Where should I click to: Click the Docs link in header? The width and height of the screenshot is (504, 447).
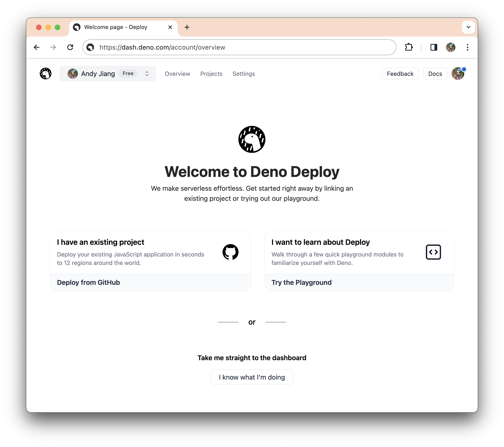pyautogui.click(x=435, y=73)
